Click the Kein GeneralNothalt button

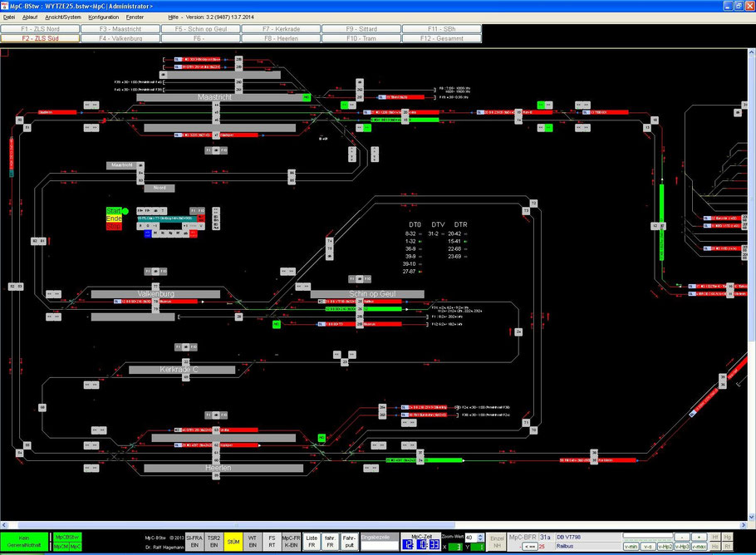24,542
